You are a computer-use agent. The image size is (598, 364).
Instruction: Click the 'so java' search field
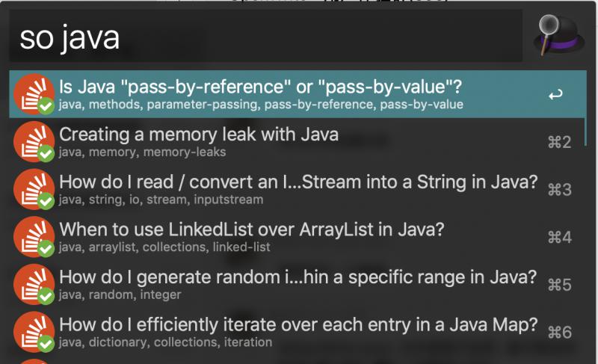point(266,36)
